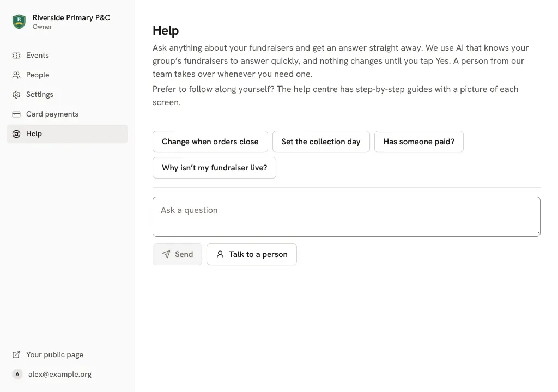The width and height of the screenshot is (558, 392).
Task: Click the paragraph starting 'Ask anything about your fundraisers'
Action: point(341,61)
